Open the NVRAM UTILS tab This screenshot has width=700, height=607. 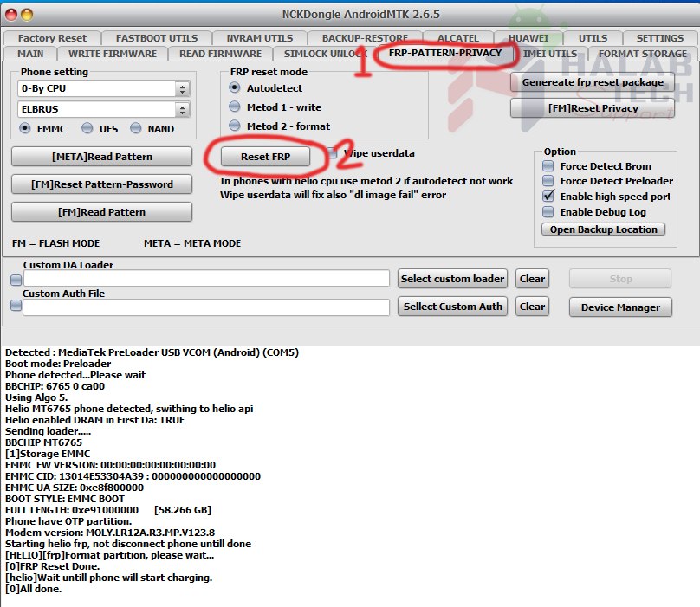pos(259,38)
